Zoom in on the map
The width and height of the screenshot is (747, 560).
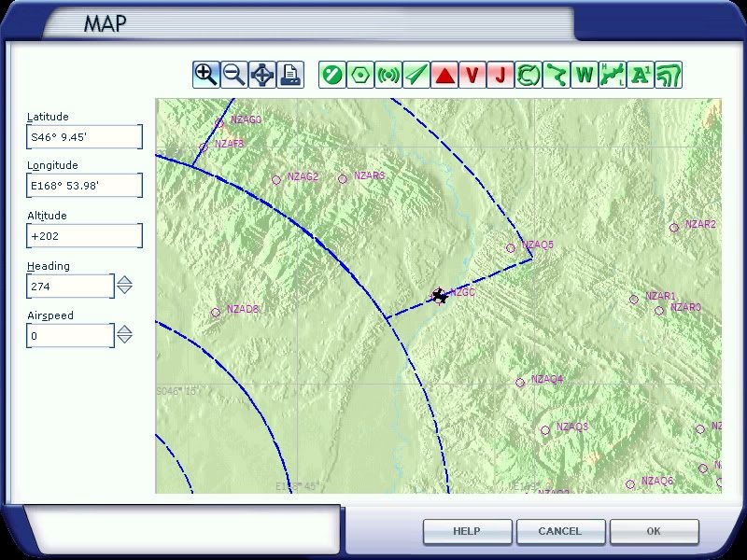pos(205,75)
